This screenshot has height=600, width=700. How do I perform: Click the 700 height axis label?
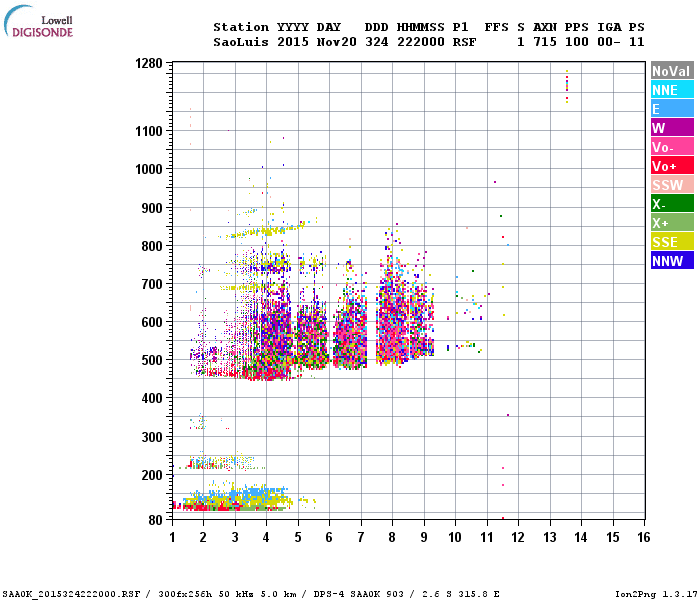coord(152,284)
